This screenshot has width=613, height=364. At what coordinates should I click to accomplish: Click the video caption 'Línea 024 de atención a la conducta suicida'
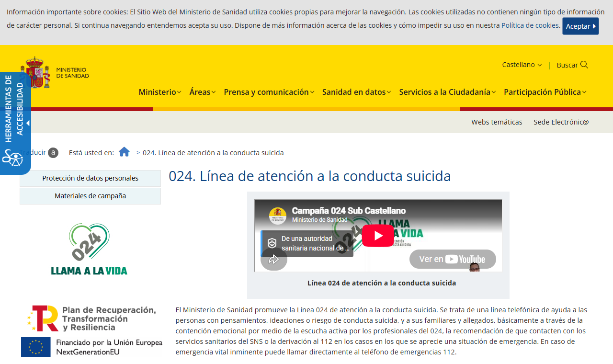[x=382, y=283]
